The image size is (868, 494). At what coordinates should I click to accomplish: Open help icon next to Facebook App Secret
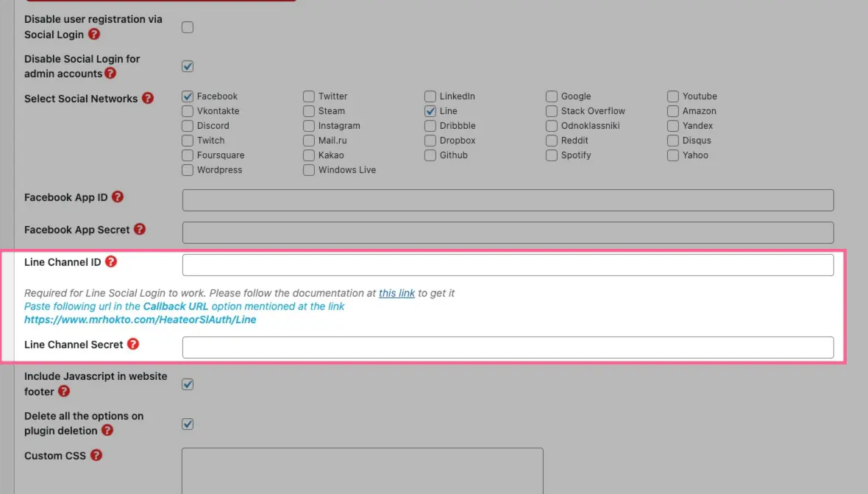140,229
